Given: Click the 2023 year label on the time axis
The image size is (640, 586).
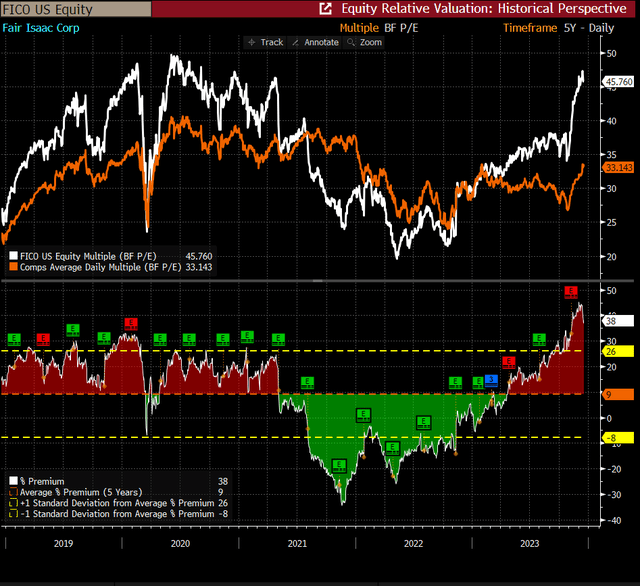Looking at the screenshot, I should tap(530, 544).
